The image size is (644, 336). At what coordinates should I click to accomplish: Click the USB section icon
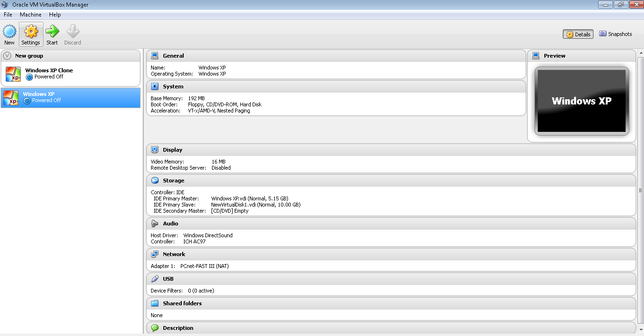point(154,279)
